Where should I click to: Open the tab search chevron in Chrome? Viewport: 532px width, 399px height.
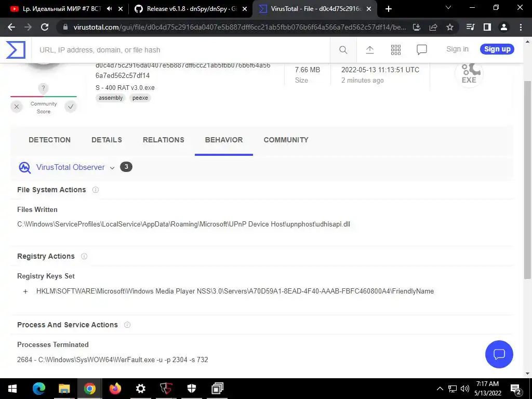click(448, 8)
